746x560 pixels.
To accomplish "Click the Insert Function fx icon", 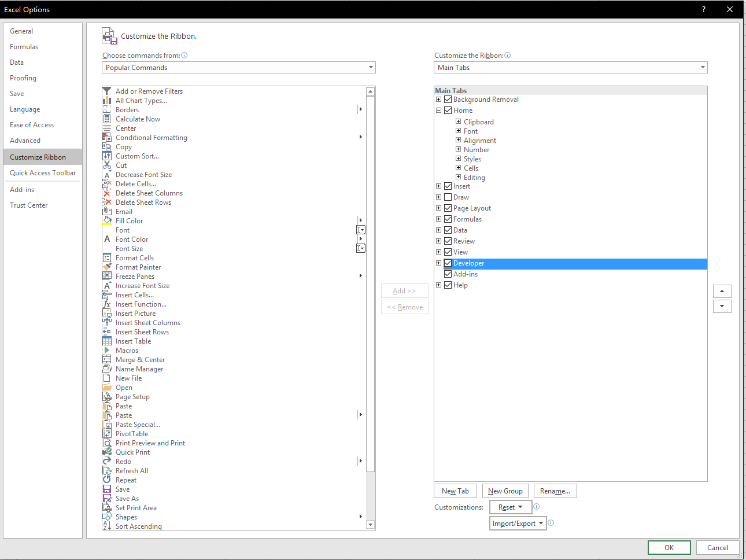I will click(107, 304).
